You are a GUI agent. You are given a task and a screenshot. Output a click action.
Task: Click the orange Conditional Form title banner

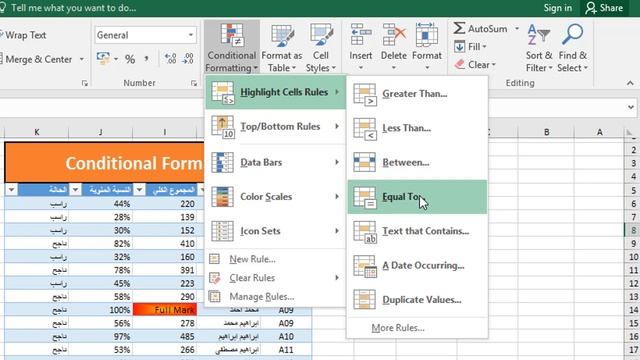click(104, 163)
